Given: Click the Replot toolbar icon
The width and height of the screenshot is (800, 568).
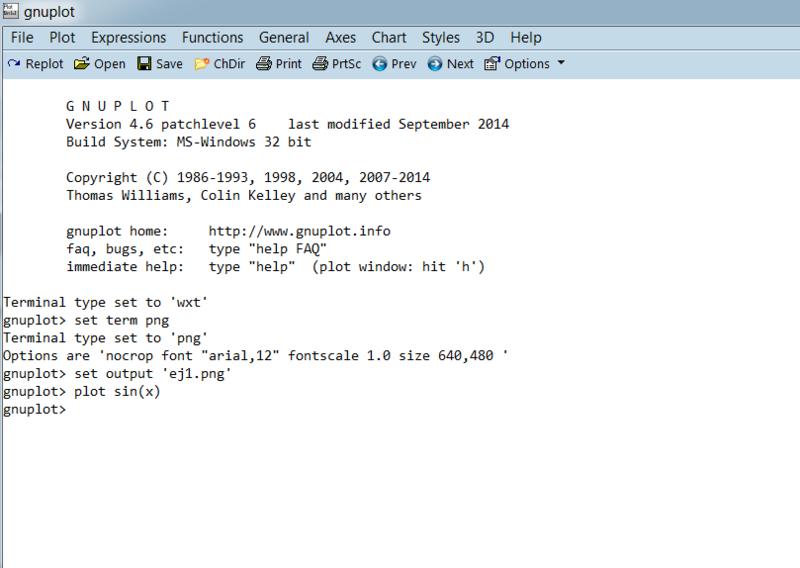Looking at the screenshot, I should [13, 64].
